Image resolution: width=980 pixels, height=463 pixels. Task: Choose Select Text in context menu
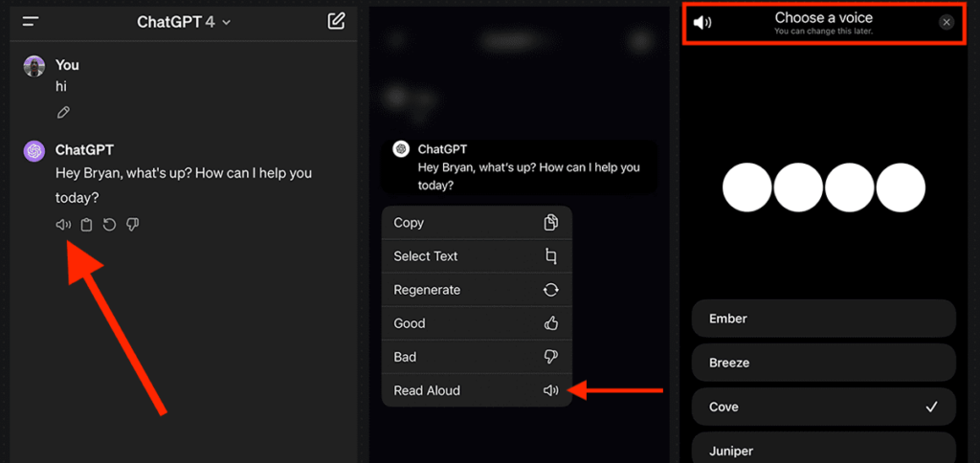click(x=477, y=256)
